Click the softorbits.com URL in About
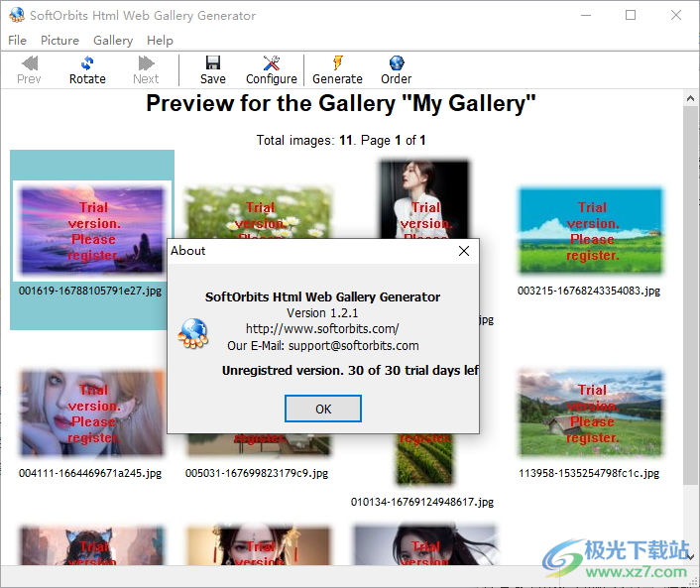 [x=322, y=329]
